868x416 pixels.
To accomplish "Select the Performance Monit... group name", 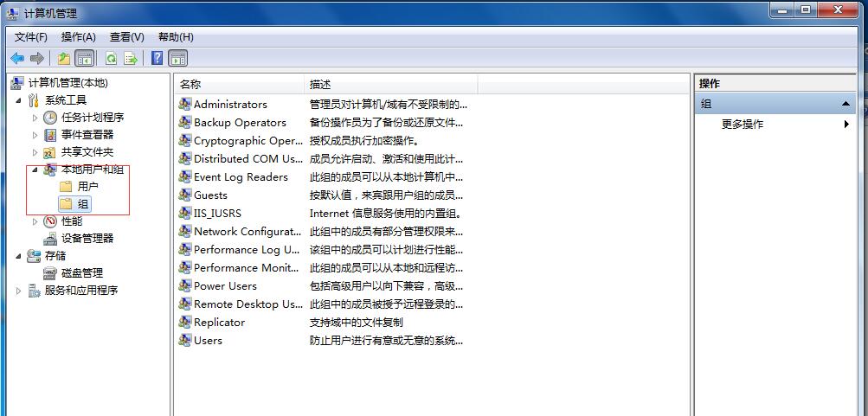I will 247,268.
